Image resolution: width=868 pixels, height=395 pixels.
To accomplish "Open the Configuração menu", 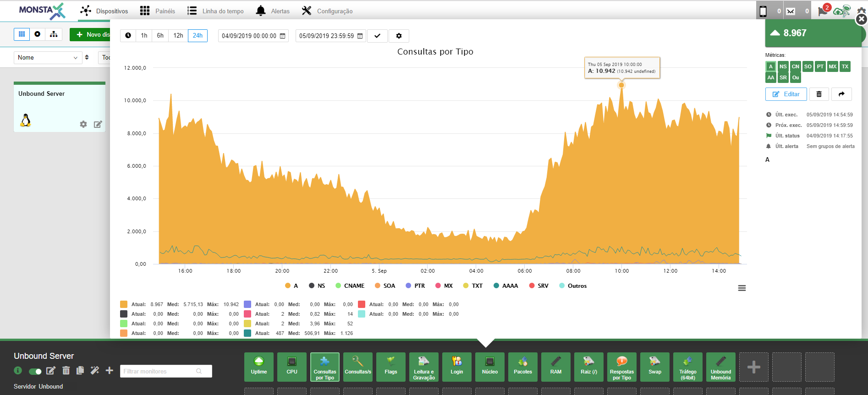I will 327,11.
